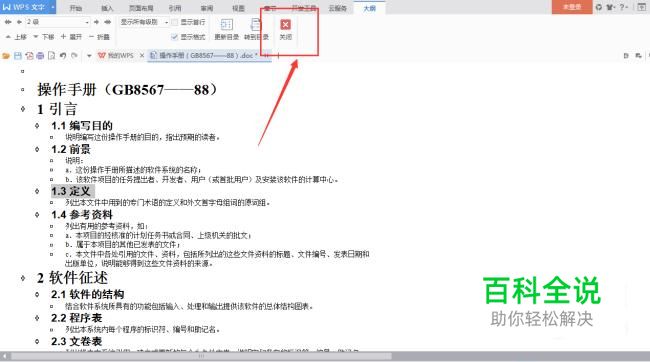Demote to body text with the double right arrow
This screenshot has width=650, height=362.
108,22
